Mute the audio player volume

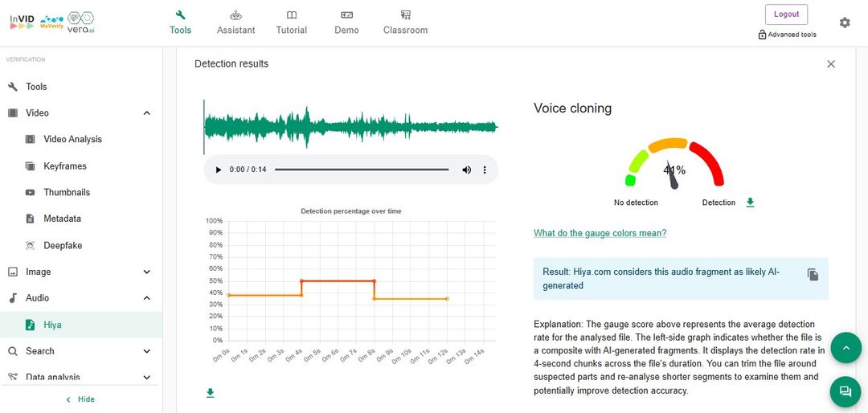click(x=466, y=170)
